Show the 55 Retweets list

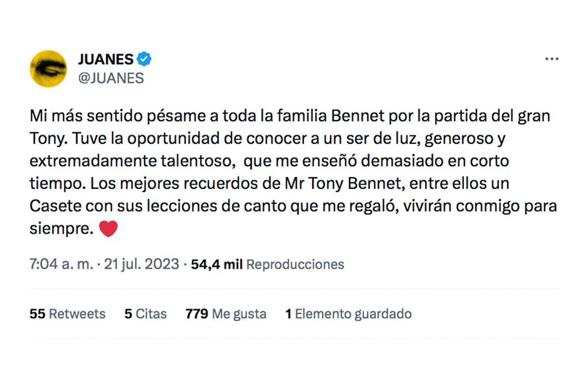pyautogui.click(x=67, y=314)
